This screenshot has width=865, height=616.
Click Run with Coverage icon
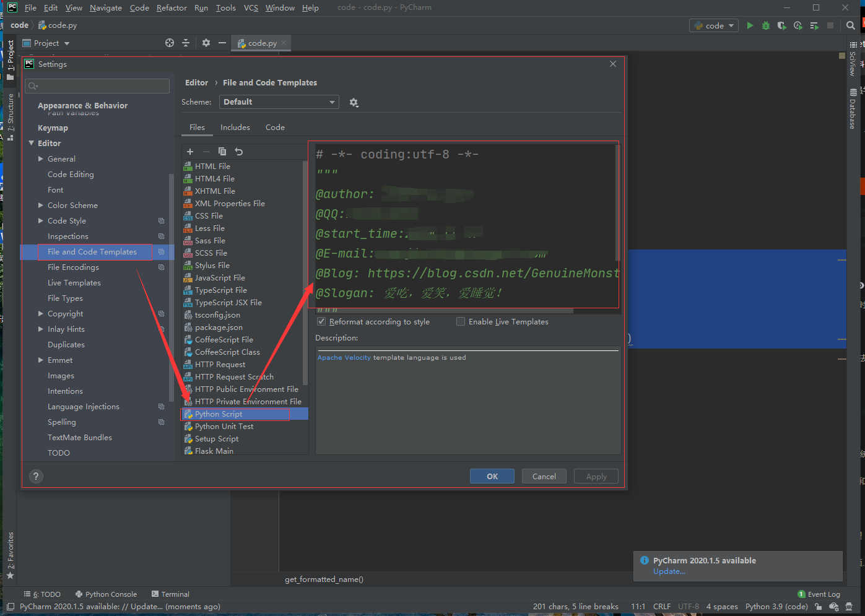[x=782, y=25]
